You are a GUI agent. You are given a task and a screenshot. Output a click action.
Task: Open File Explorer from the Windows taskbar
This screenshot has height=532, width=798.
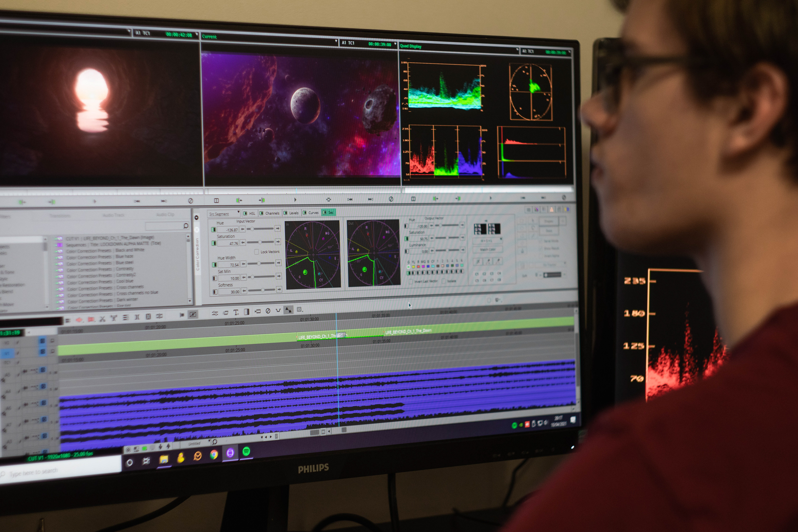pos(164,459)
